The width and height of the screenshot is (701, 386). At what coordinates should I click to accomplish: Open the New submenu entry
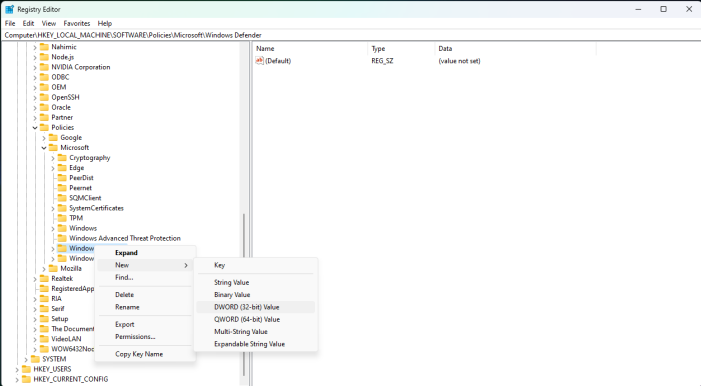pos(145,265)
